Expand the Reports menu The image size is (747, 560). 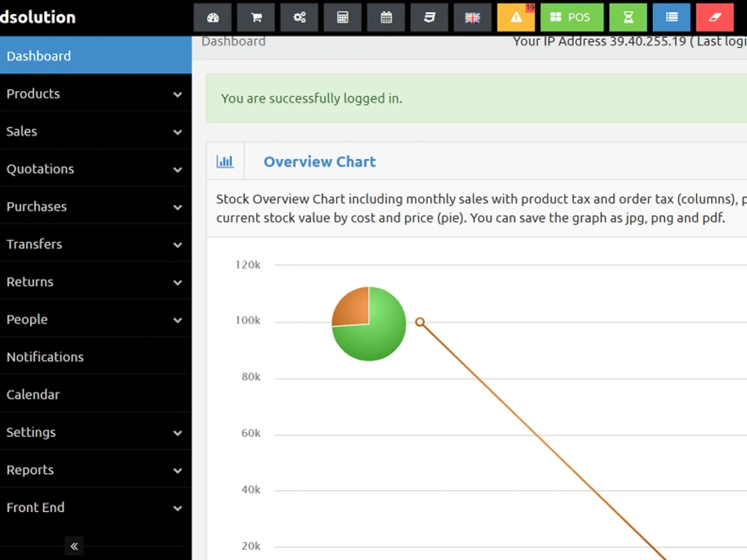pos(96,470)
